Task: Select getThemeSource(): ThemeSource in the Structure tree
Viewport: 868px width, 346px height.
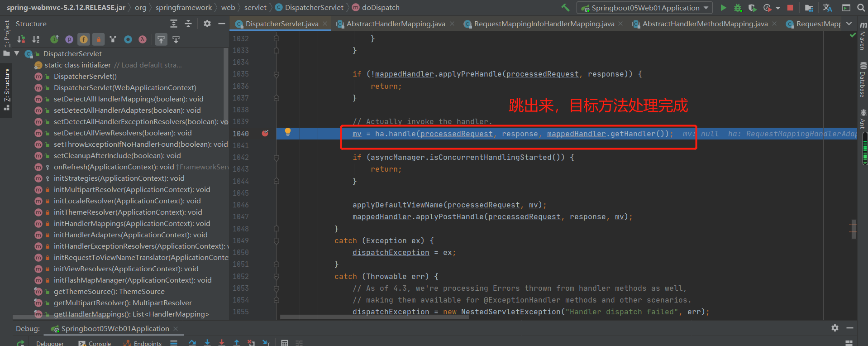Action: coord(109,291)
